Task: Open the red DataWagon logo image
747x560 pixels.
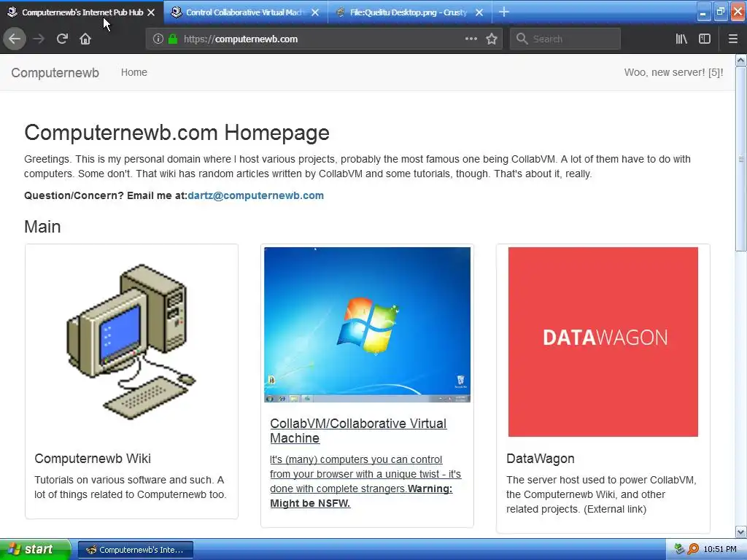Action: coord(603,341)
